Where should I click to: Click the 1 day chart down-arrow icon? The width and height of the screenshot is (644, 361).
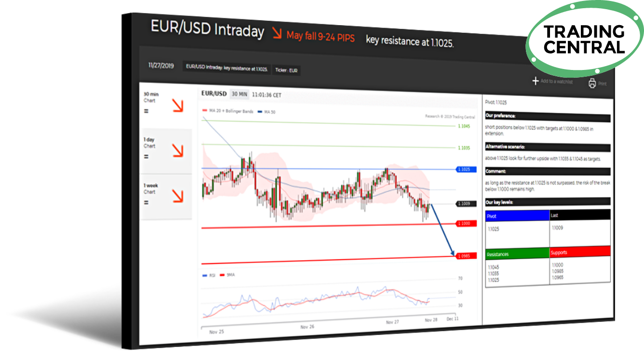[177, 151]
